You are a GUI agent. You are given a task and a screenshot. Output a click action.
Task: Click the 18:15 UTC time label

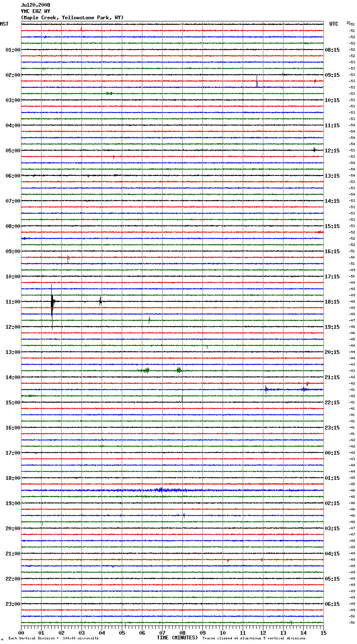332,302
